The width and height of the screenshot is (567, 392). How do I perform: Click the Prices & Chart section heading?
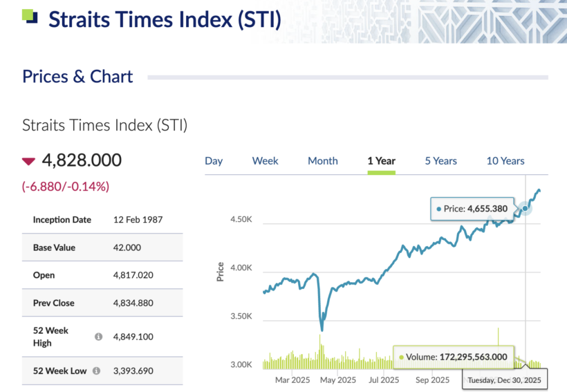(77, 77)
